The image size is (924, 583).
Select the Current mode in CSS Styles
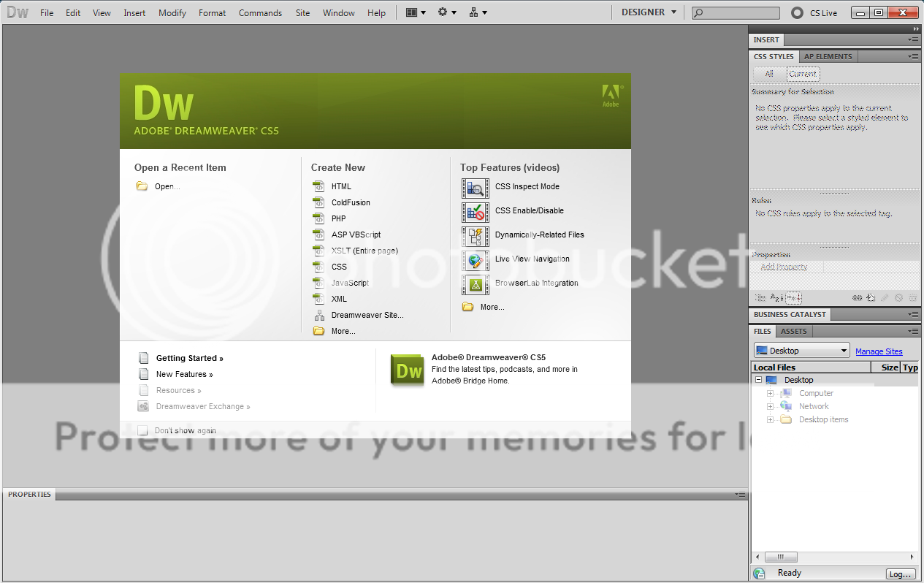click(x=802, y=74)
